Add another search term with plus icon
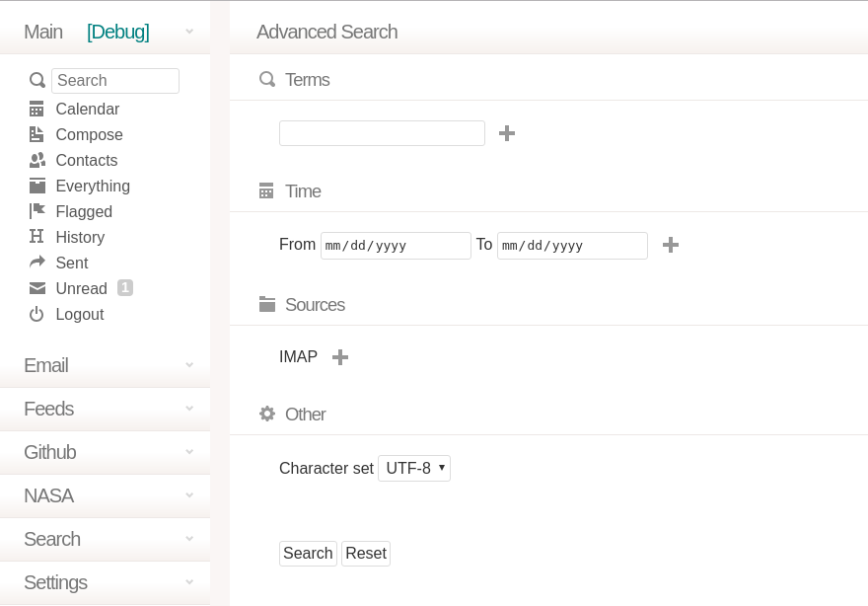 point(507,133)
